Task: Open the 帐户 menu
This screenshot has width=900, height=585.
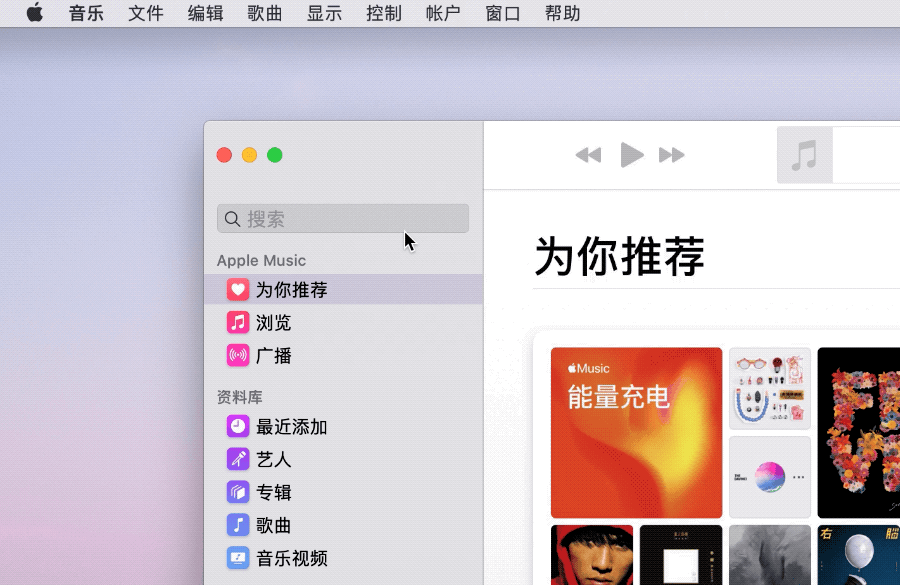Action: [x=443, y=13]
